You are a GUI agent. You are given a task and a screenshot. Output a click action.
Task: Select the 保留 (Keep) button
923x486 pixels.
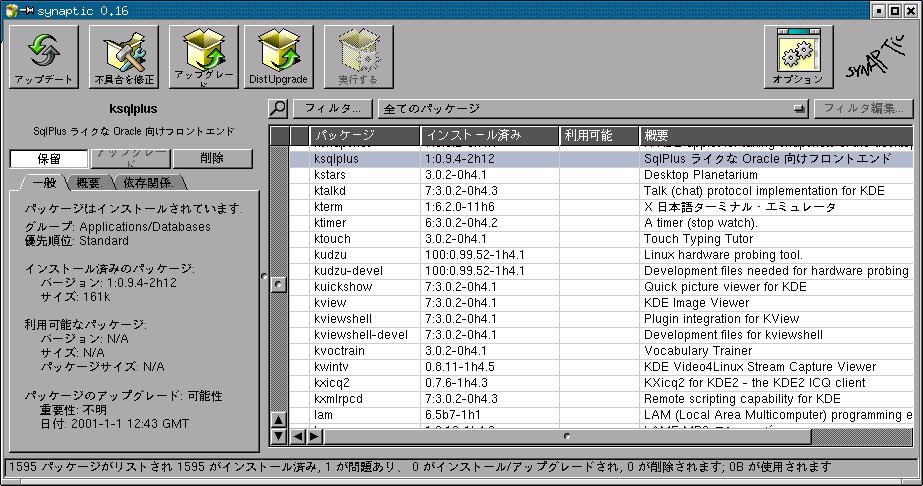coord(49,158)
